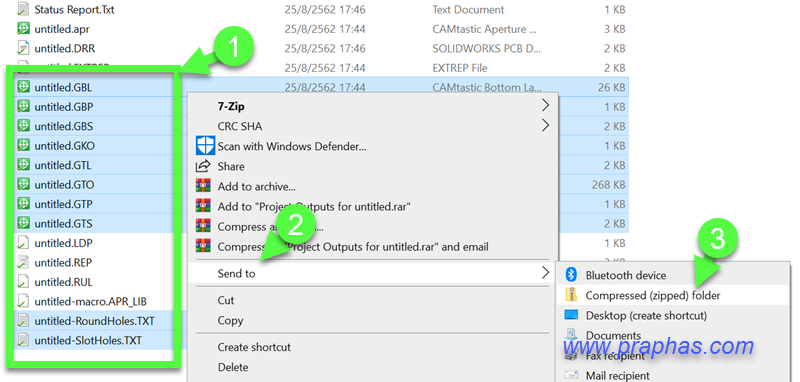This screenshot has width=800, height=382.
Task: Open the CRC SHA menu entry
Action: (x=373, y=126)
